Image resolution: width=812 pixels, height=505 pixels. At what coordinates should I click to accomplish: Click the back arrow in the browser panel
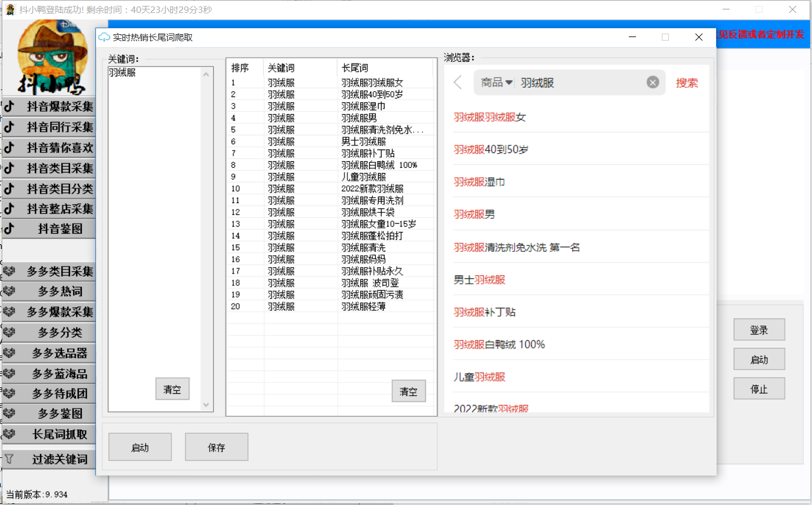pyautogui.click(x=458, y=82)
